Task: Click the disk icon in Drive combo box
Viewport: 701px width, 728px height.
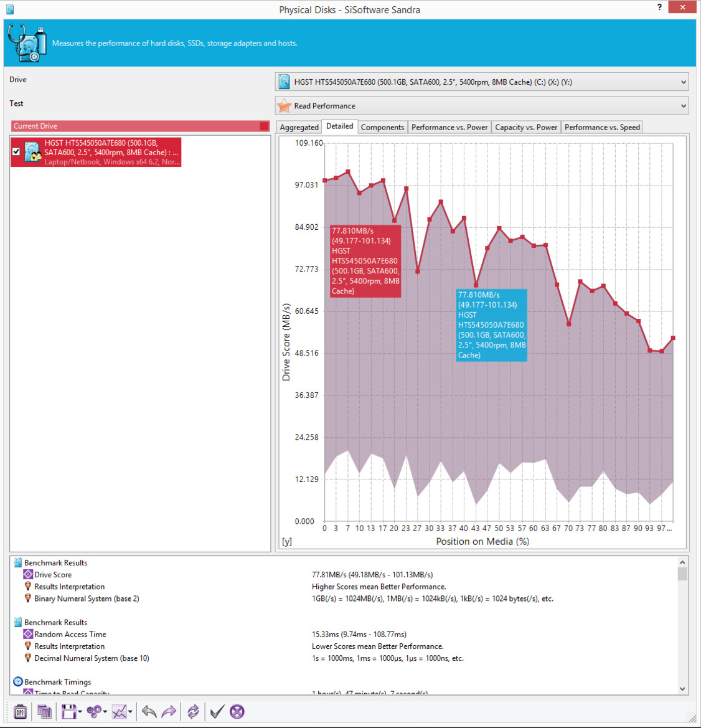Action: (284, 82)
